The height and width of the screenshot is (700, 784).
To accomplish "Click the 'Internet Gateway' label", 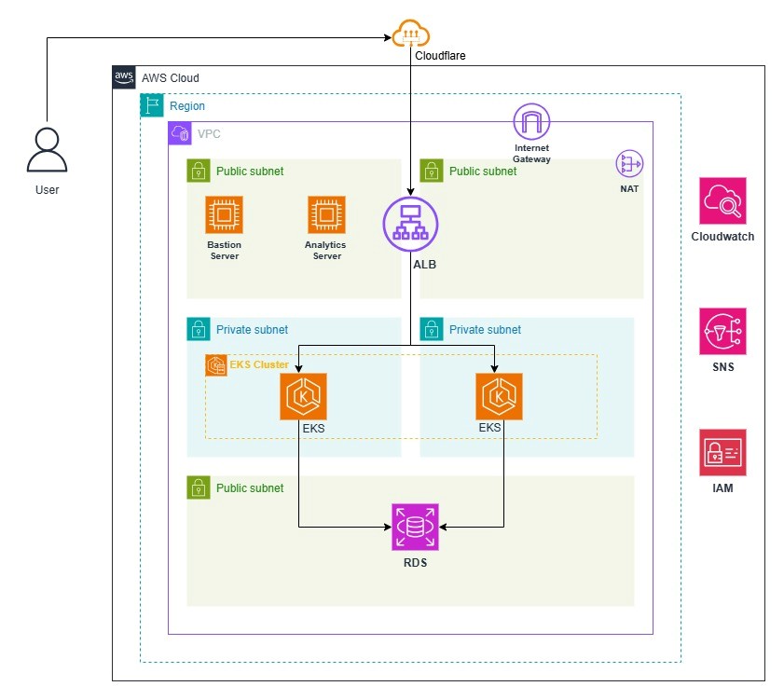I will tap(531, 154).
